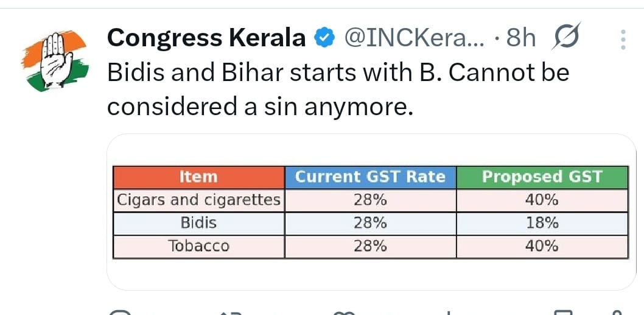Click the green Proposed GST header
The width and height of the screenshot is (644, 315).
(542, 177)
